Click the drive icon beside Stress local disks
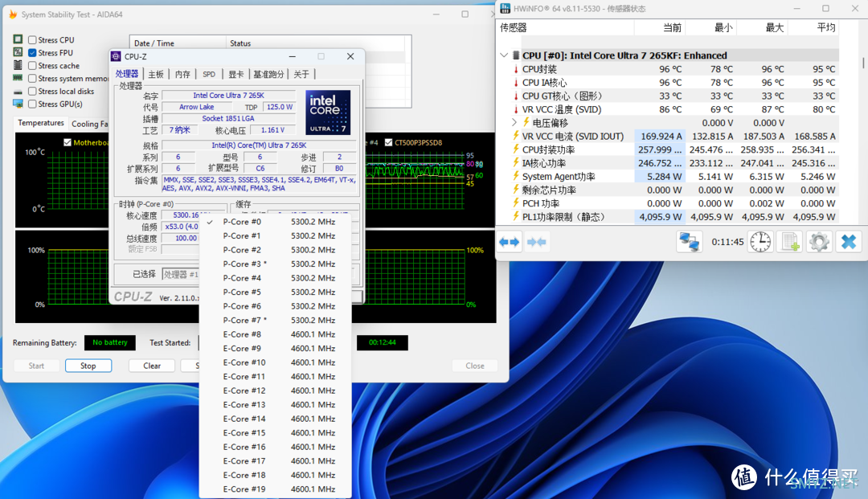The height and width of the screenshot is (499, 868). click(18, 92)
